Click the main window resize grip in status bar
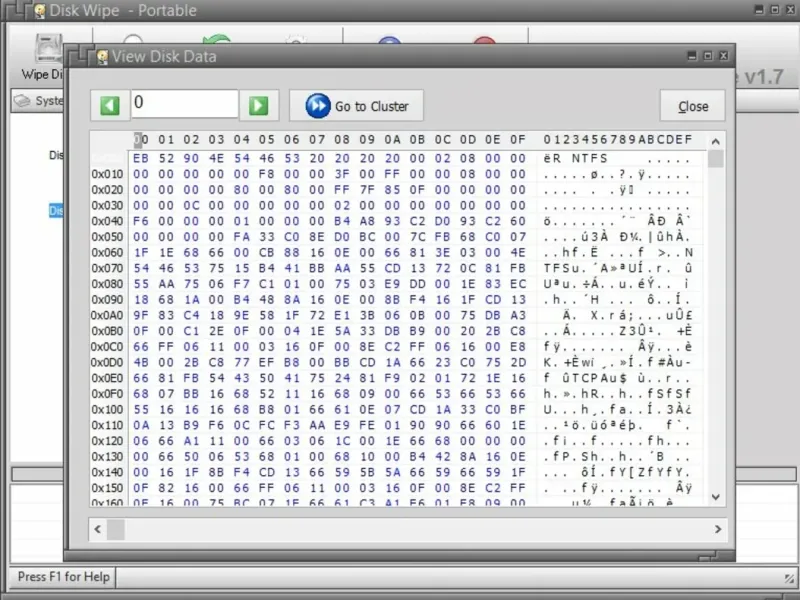 click(789, 578)
